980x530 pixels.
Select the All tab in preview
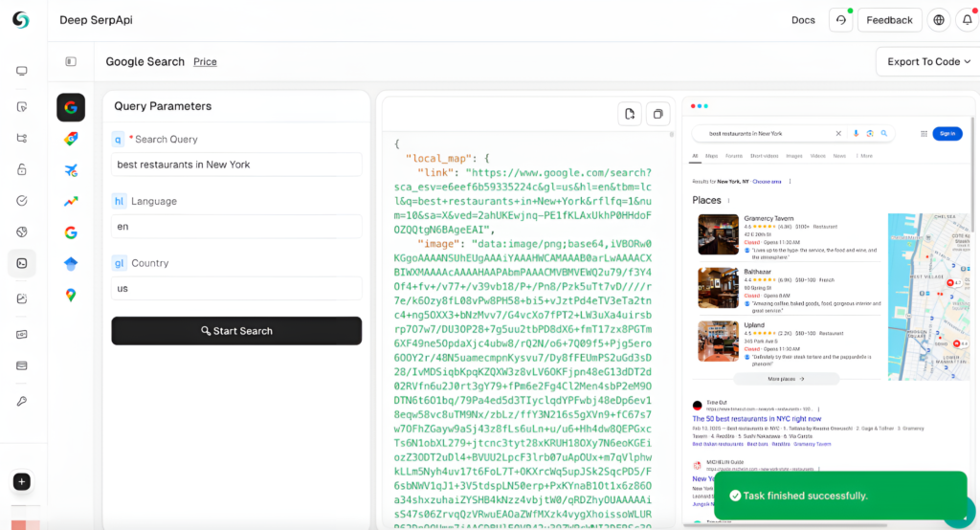(695, 156)
